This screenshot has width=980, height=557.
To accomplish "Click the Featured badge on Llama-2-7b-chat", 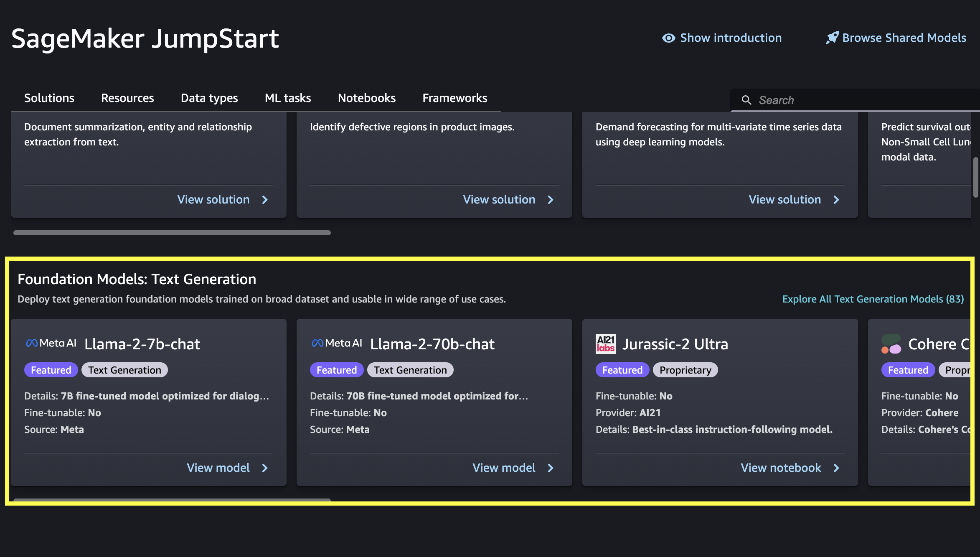I will [51, 370].
